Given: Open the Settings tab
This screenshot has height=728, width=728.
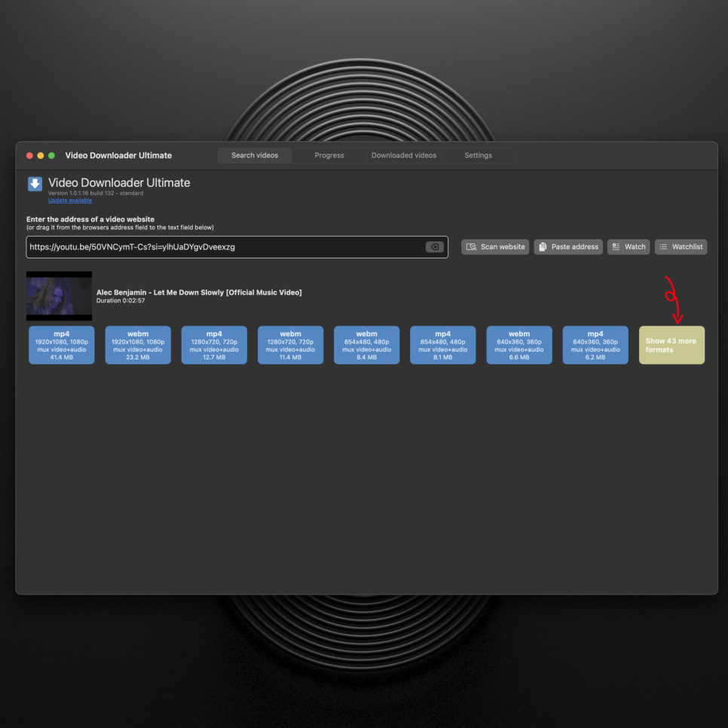Looking at the screenshot, I should click(x=478, y=155).
